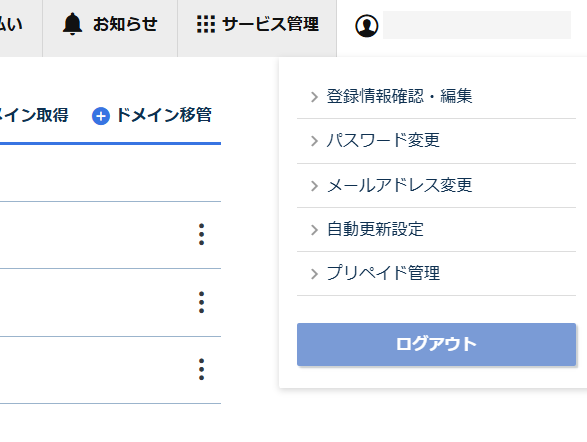The height and width of the screenshot is (442, 587).
Task: Click the account name field in header
Action: click(477, 25)
